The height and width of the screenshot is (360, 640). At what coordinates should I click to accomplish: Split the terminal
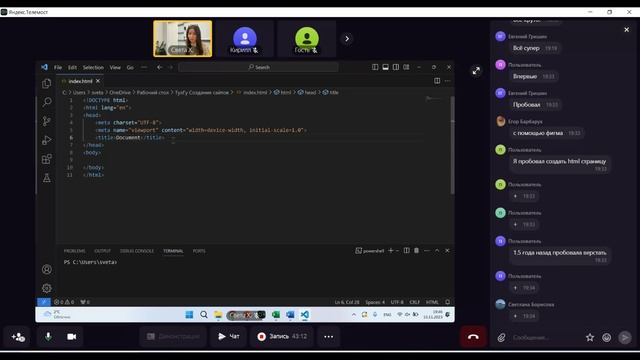(x=407, y=251)
